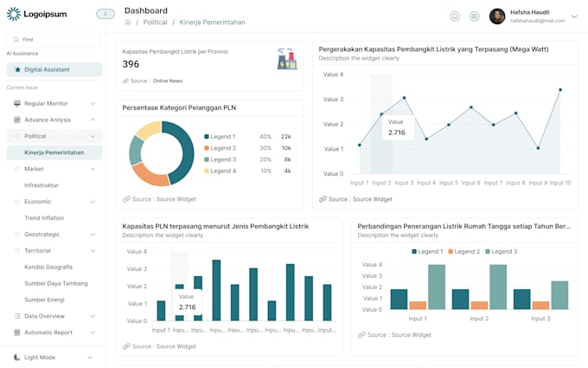The width and height of the screenshot is (588, 368).
Task: Open the Sumber Daya Tambang menu item
Action: 56,283
